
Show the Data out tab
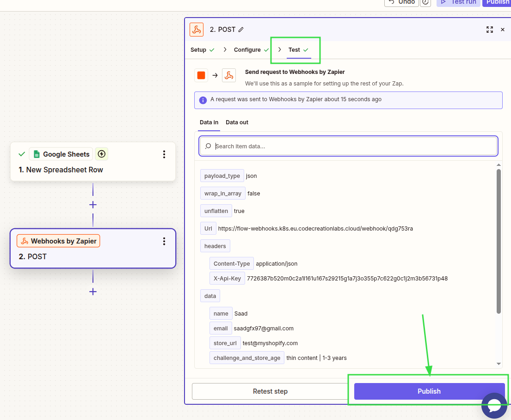point(237,122)
